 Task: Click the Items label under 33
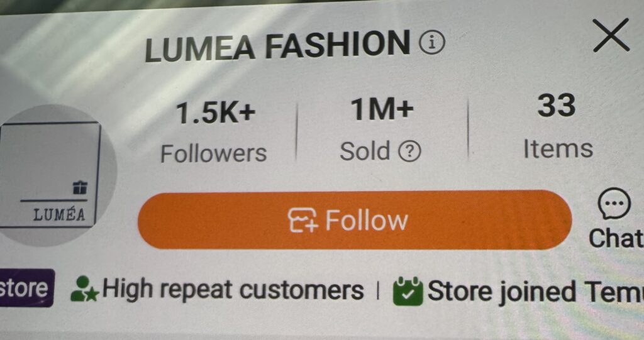point(558,148)
